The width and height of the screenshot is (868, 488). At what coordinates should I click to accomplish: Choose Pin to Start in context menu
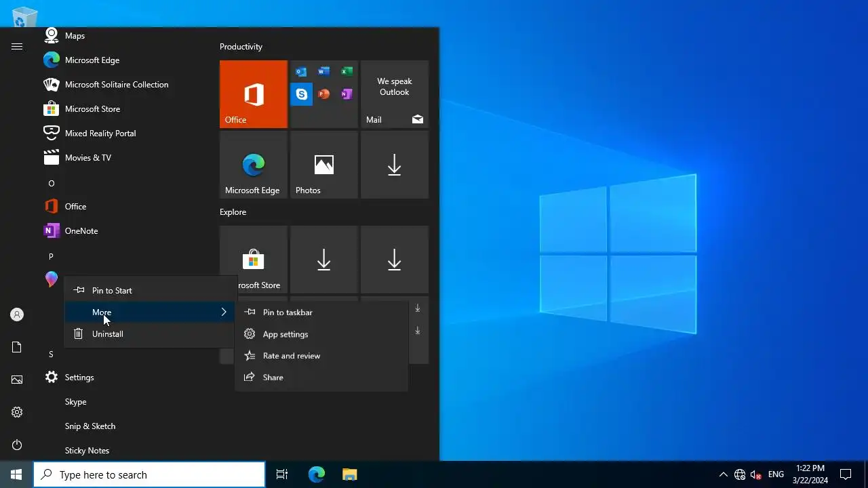[149, 291]
